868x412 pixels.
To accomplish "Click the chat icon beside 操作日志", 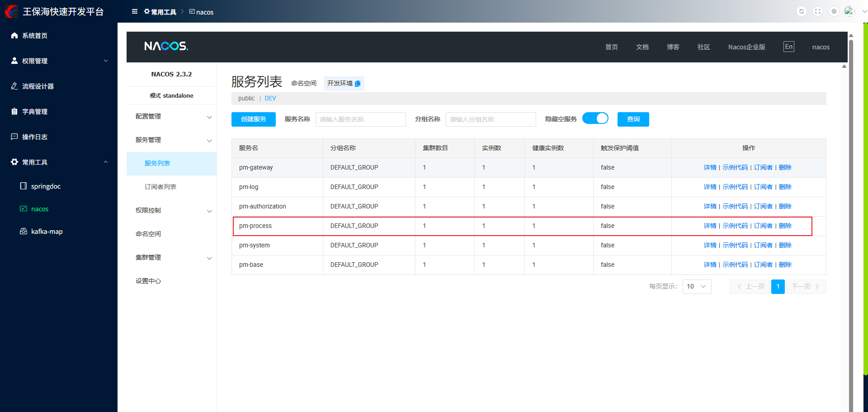I will click(14, 137).
